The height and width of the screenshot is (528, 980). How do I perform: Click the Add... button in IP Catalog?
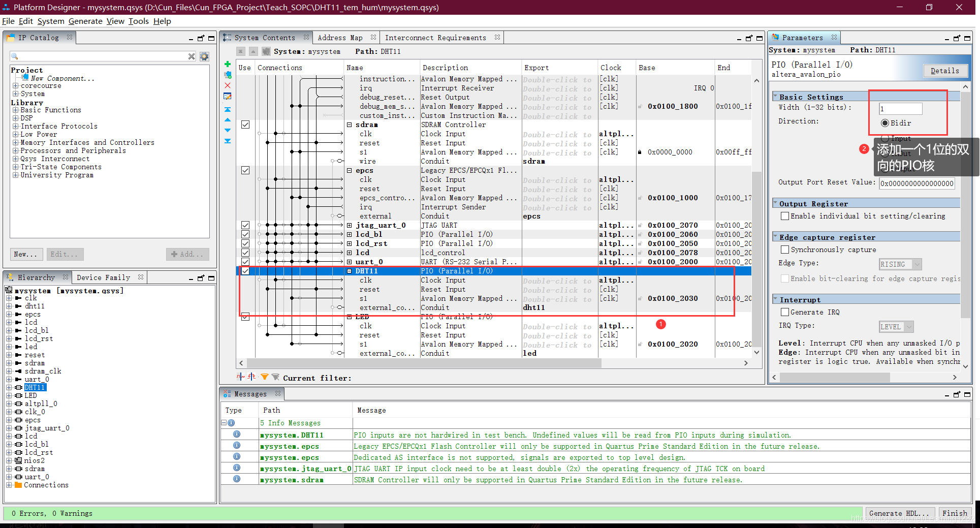[187, 254]
